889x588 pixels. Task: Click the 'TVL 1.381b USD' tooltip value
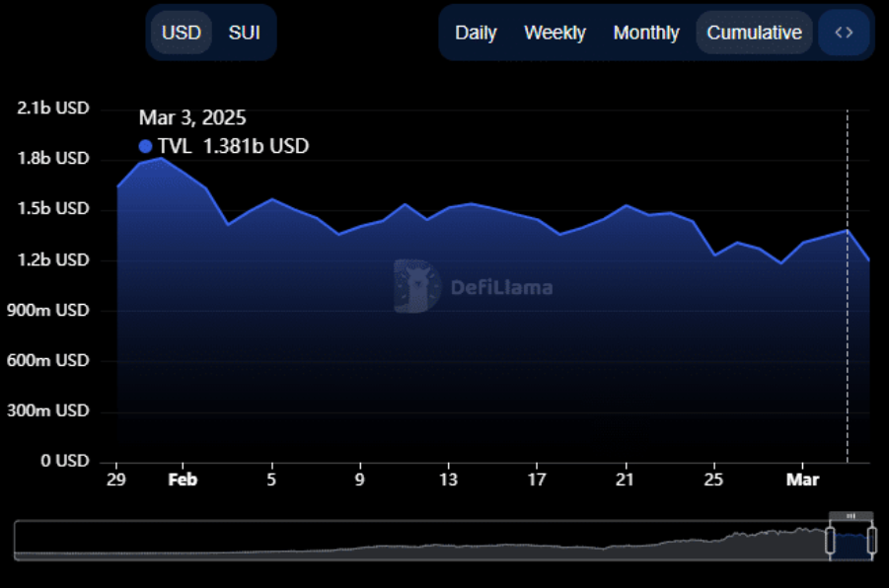(233, 146)
